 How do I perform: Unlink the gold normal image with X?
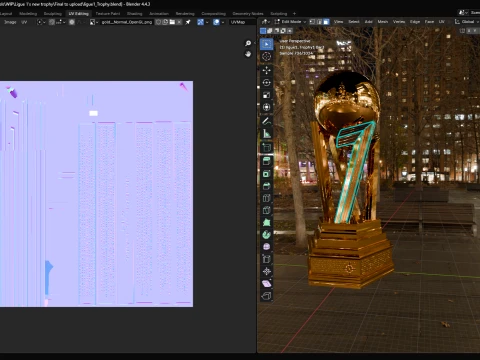[x=179, y=22]
